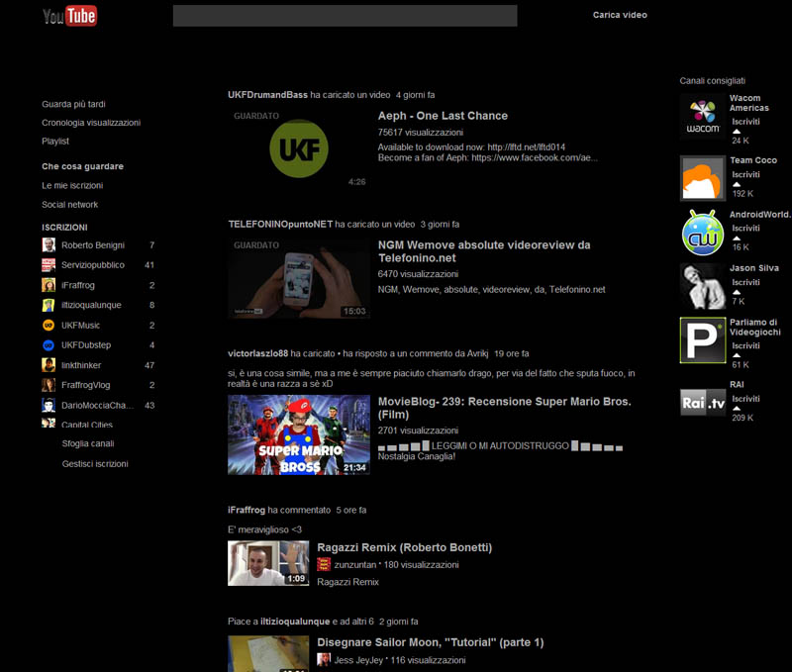Subscribe to RAI via Iscriviti
The width and height of the screenshot is (792, 672).
tap(745, 399)
